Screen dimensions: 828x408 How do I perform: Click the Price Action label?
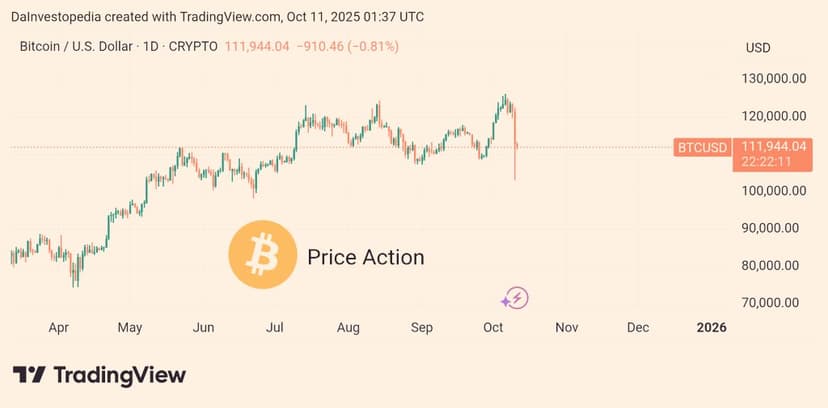[x=365, y=257]
